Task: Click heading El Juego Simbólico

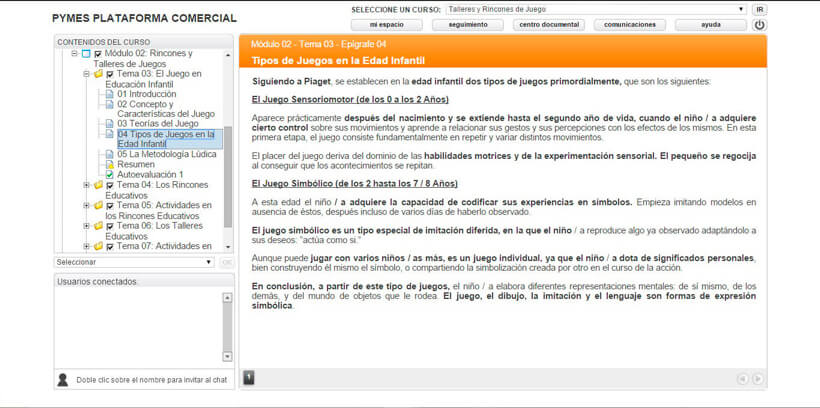Action: (355, 184)
